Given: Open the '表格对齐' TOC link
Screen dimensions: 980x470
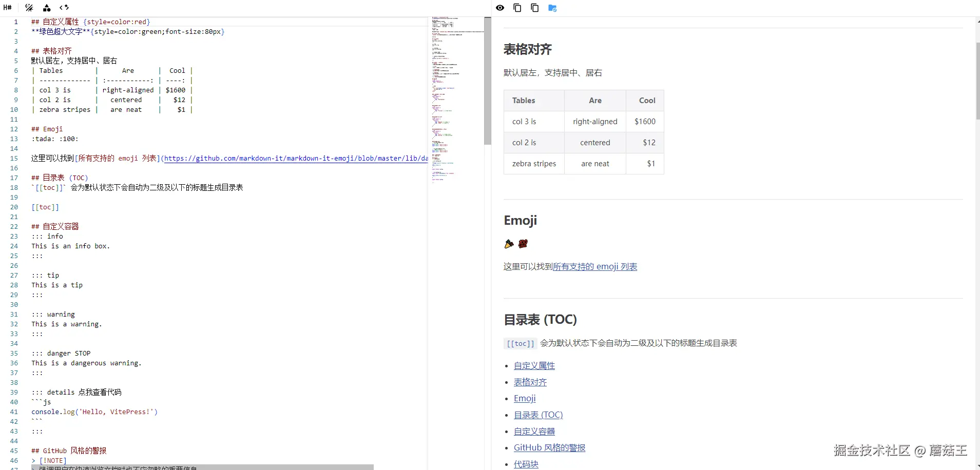Looking at the screenshot, I should pyautogui.click(x=530, y=382).
